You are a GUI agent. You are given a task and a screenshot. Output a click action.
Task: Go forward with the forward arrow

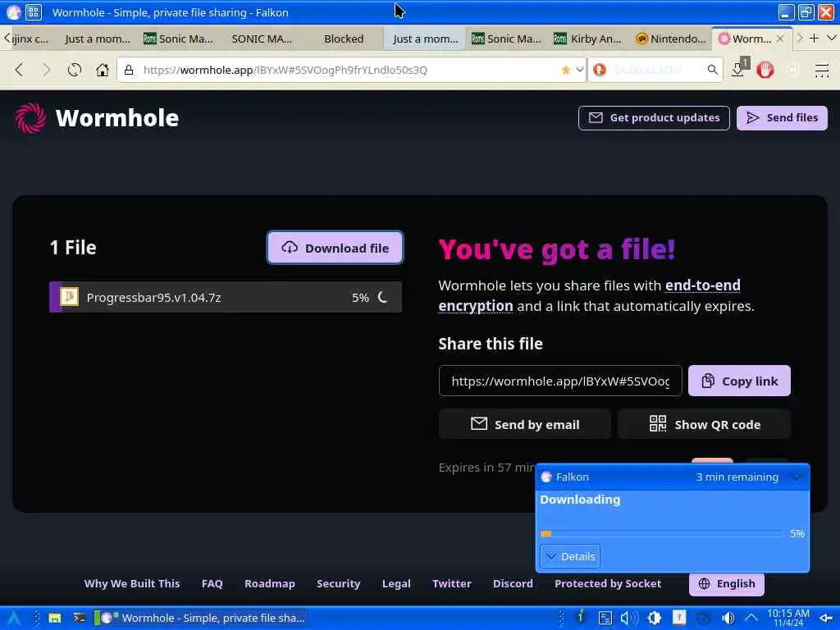(47, 70)
